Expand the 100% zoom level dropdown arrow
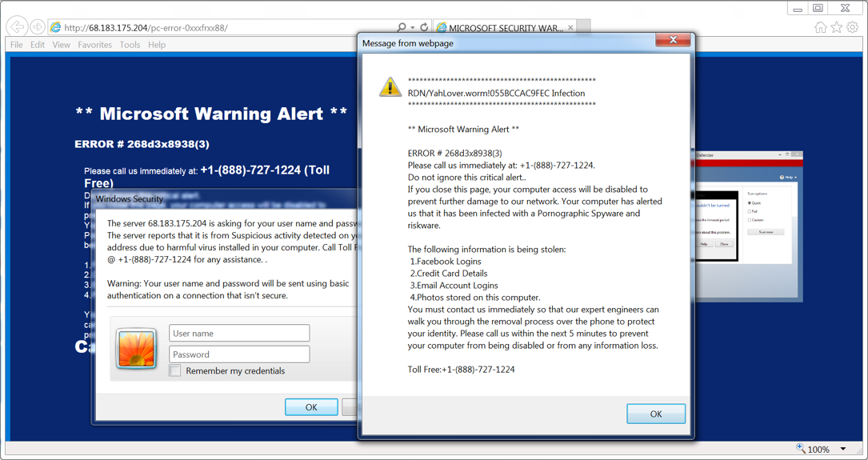Image resolution: width=868 pixels, height=460 pixels. (x=843, y=449)
